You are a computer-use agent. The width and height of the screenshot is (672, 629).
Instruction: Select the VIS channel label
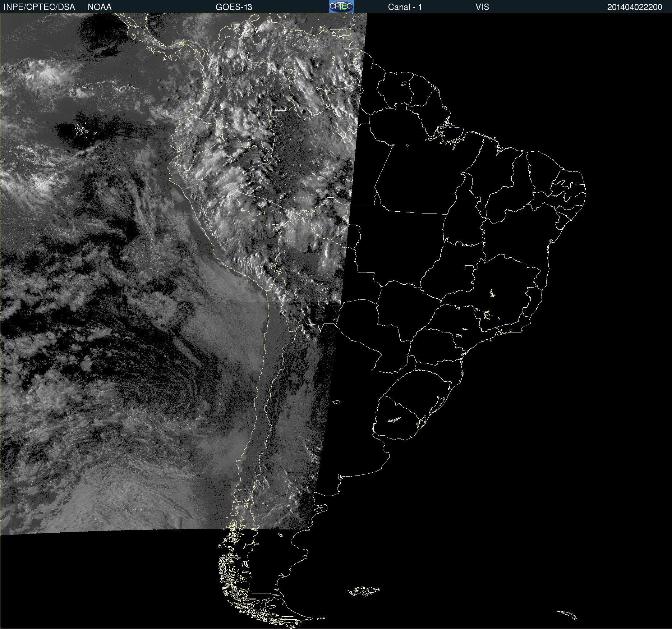pyautogui.click(x=482, y=7)
